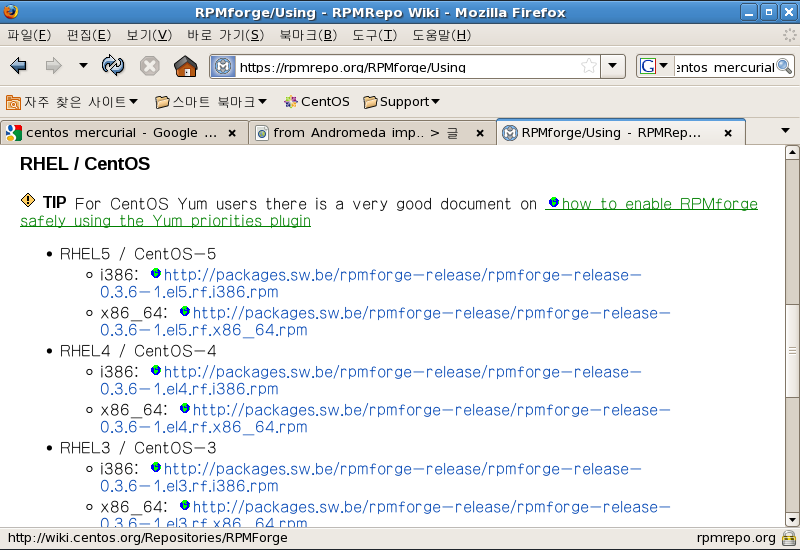This screenshot has height=550, width=800.
Task: Open the back/forward history dropdown arrow
Action: coord(83,65)
